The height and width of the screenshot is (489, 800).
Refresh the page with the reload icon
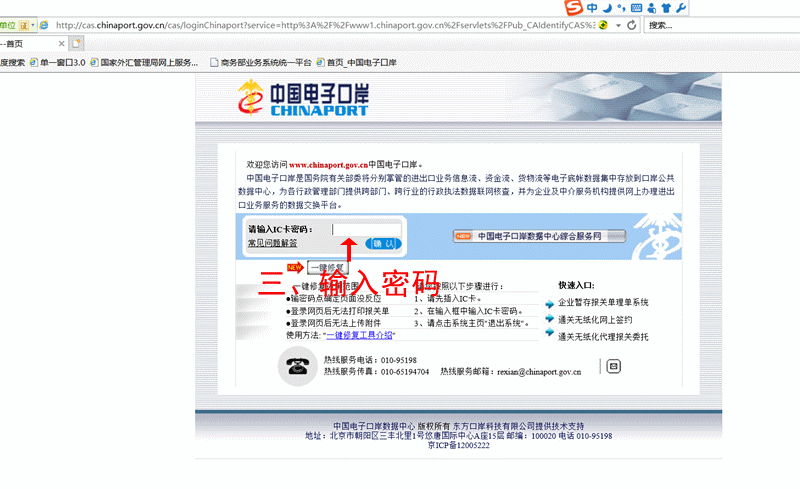tap(632, 24)
